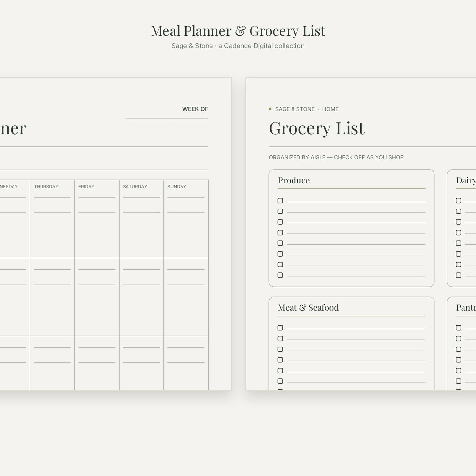Viewport: 476px width, 476px height.
Task: Check the third Meat & Seafood checkbox
Action: (x=280, y=349)
